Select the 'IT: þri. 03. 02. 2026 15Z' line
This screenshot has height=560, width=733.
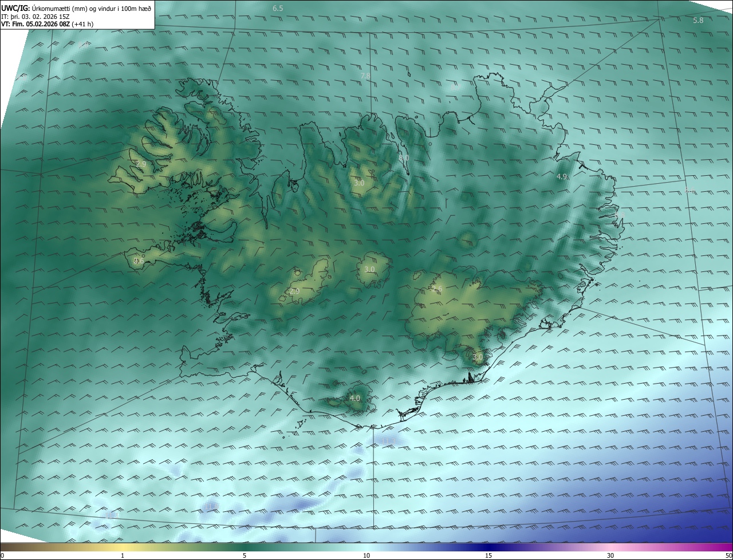pos(36,17)
